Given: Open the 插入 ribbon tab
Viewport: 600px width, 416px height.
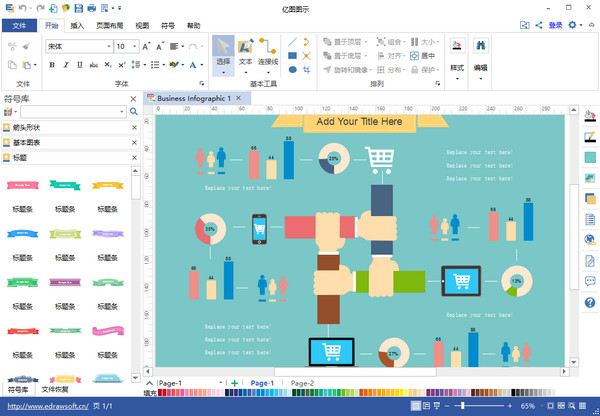Looking at the screenshot, I should [77, 25].
